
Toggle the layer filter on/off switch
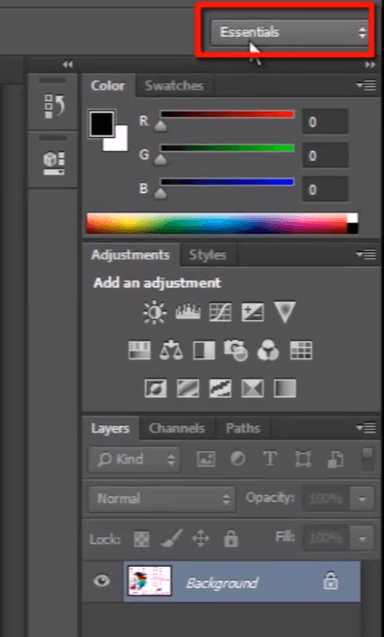[x=368, y=459]
